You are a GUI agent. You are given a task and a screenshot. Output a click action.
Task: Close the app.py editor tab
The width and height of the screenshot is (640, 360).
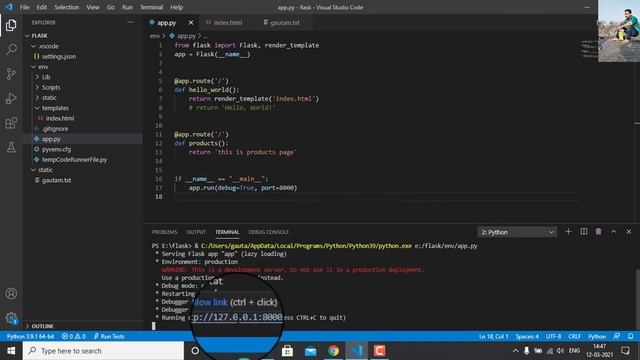pyautogui.click(x=191, y=22)
